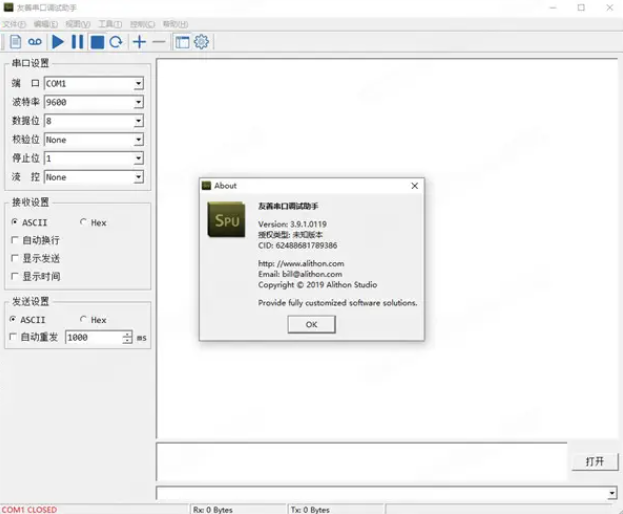Open the 工具 menu

(x=109, y=24)
